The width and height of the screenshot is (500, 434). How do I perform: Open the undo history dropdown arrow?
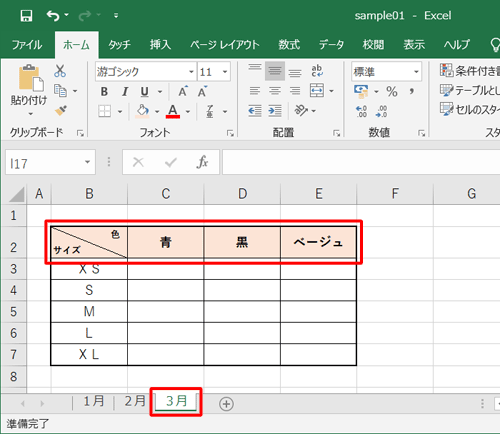click(66, 15)
